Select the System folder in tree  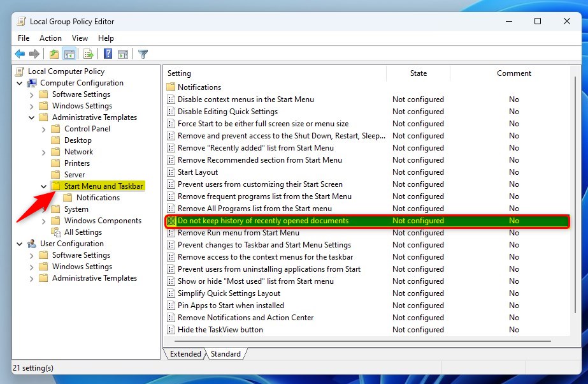(x=76, y=209)
